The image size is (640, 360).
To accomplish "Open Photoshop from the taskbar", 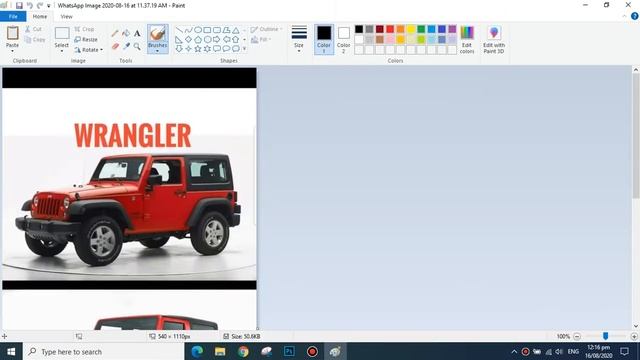I will point(289,351).
